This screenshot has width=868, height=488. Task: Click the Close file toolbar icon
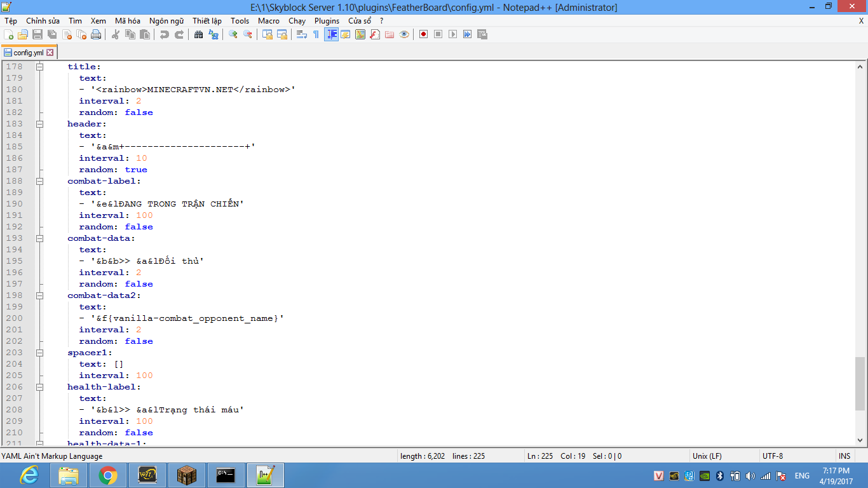[x=67, y=34]
